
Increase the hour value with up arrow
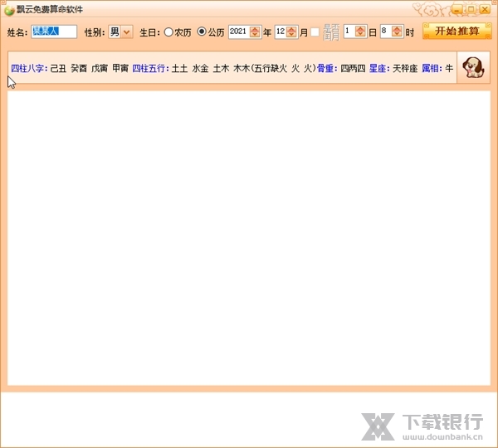point(397,28)
